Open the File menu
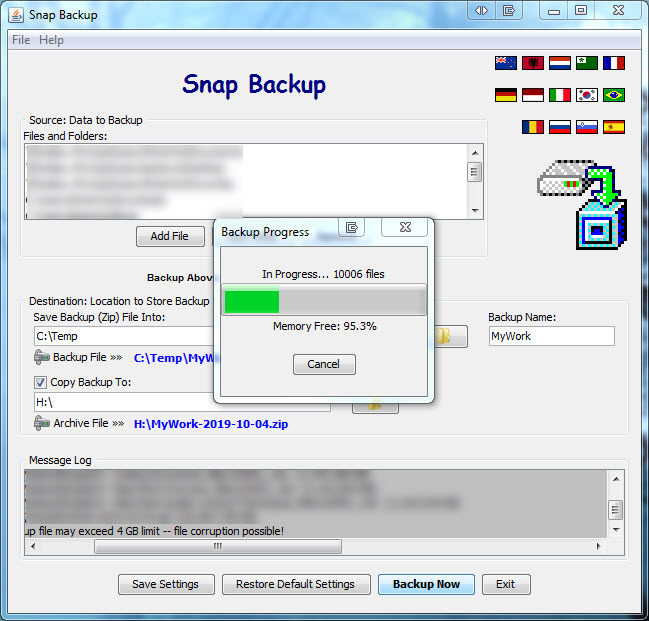The width and height of the screenshot is (649, 621). 21,40
